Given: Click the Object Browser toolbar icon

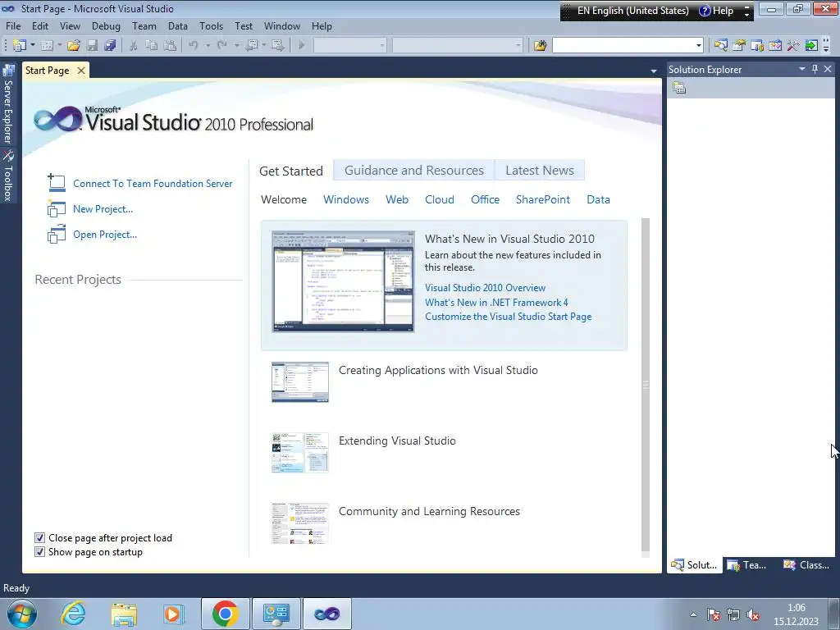Looking at the screenshot, I should pos(775,46).
